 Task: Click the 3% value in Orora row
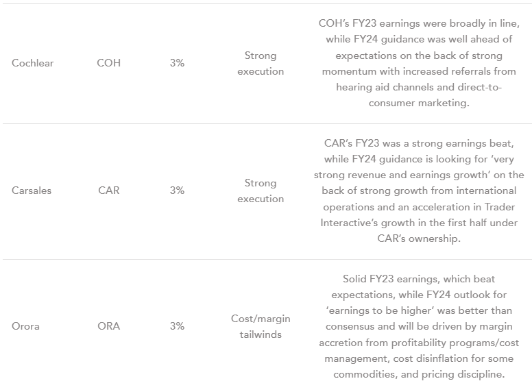click(177, 326)
